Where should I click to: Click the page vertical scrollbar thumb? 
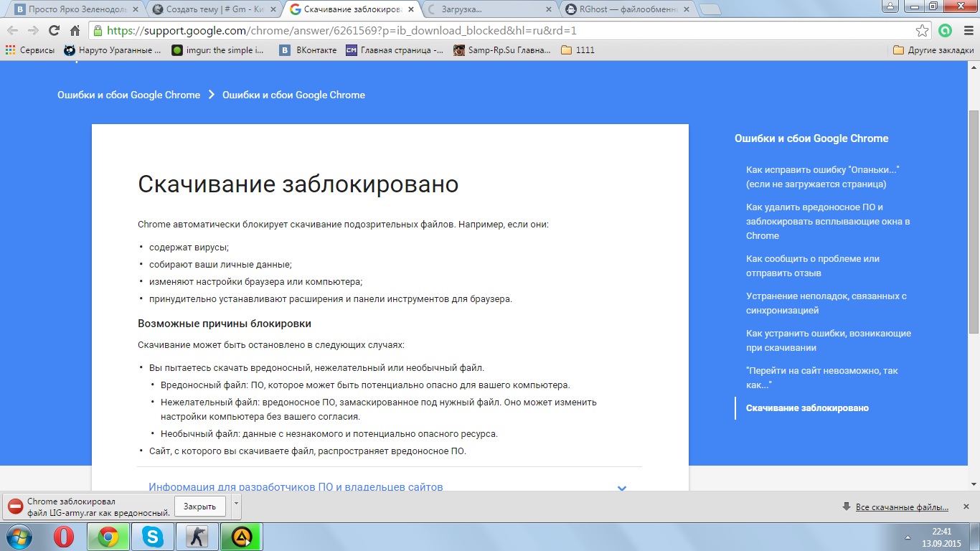tap(974, 222)
